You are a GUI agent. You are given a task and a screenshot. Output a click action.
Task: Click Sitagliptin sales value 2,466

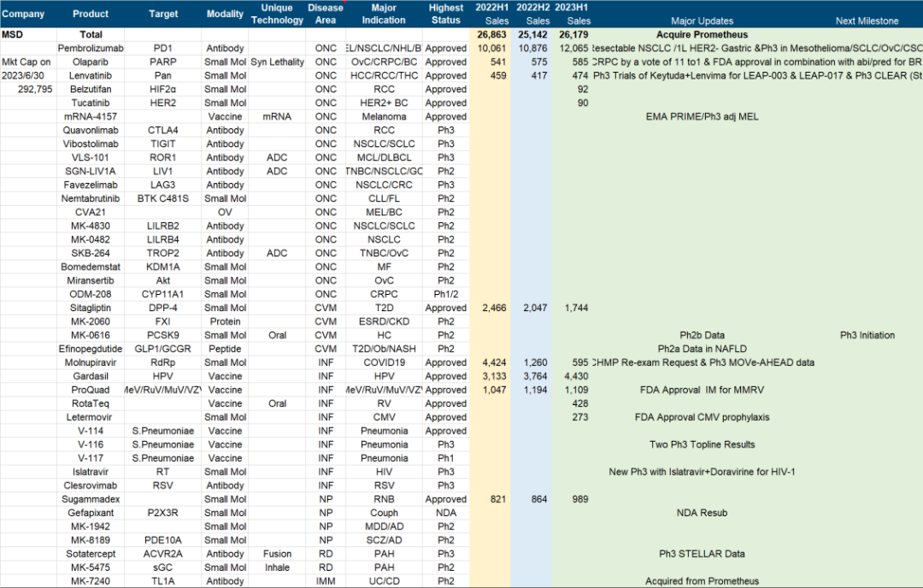[494, 307]
